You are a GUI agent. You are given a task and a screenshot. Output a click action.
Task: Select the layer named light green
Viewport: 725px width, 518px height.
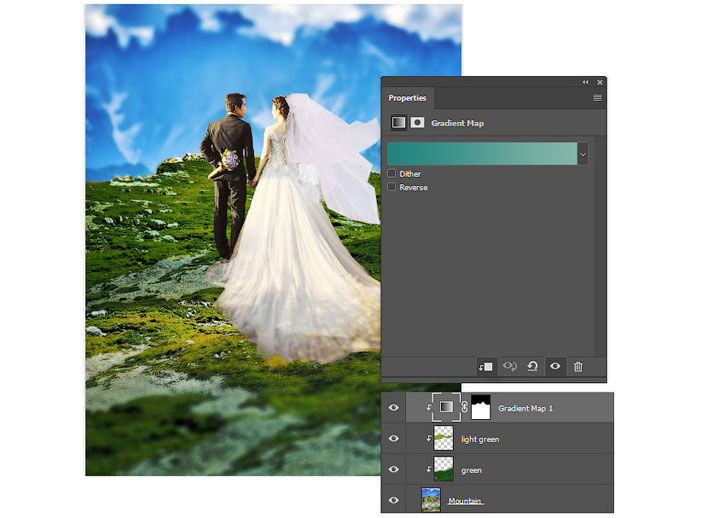pos(480,439)
